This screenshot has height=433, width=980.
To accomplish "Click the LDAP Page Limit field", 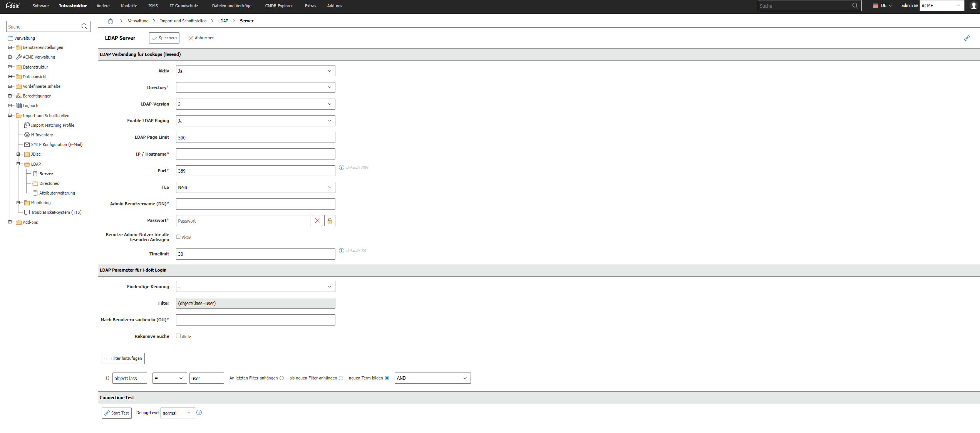I will coord(255,138).
